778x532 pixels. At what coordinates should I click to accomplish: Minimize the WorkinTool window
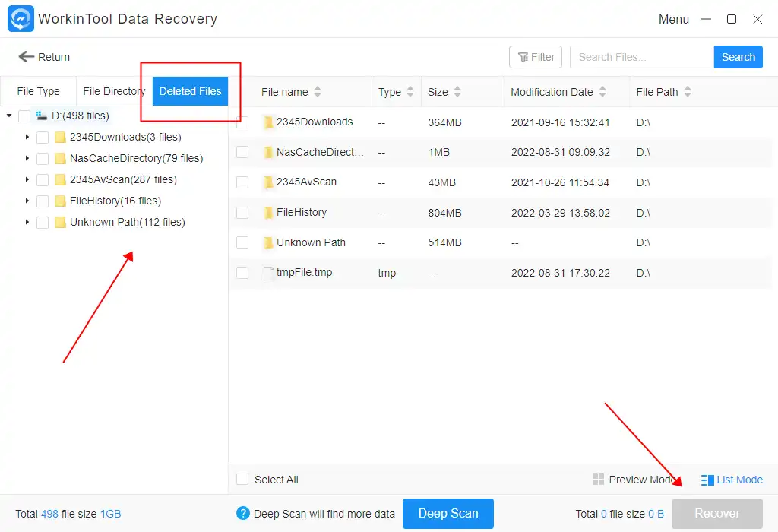point(706,19)
